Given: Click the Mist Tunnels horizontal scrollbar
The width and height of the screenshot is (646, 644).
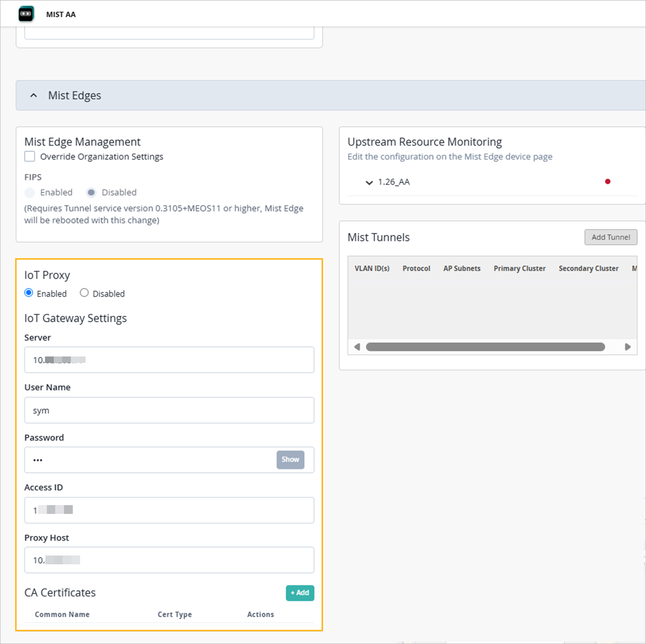Looking at the screenshot, I should pyautogui.click(x=485, y=347).
